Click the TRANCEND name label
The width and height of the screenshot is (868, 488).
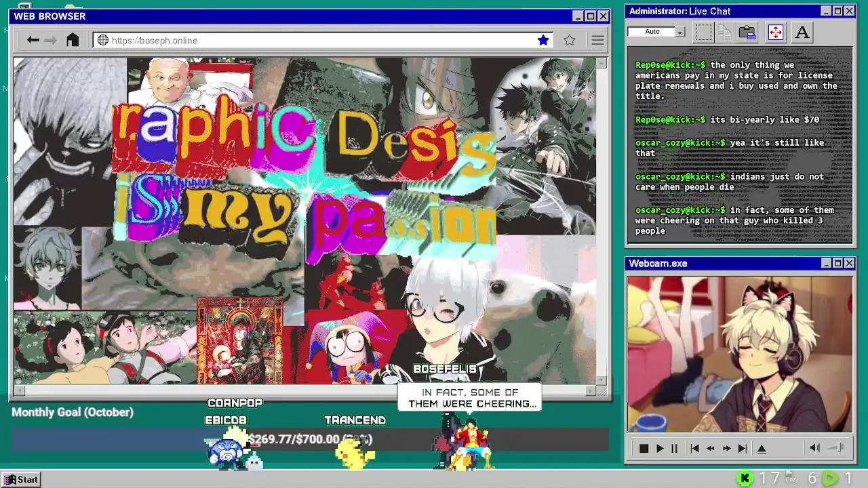point(355,421)
